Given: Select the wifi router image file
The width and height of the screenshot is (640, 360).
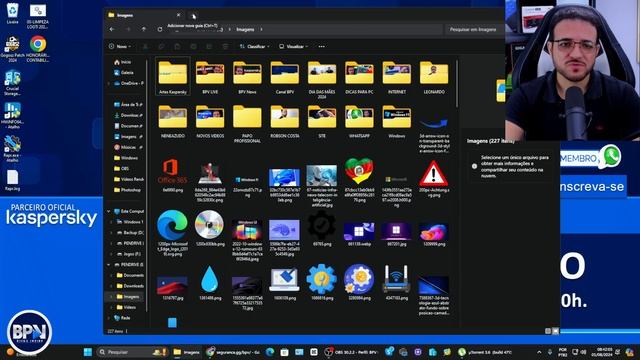Looking at the screenshot, I should click(397, 283).
